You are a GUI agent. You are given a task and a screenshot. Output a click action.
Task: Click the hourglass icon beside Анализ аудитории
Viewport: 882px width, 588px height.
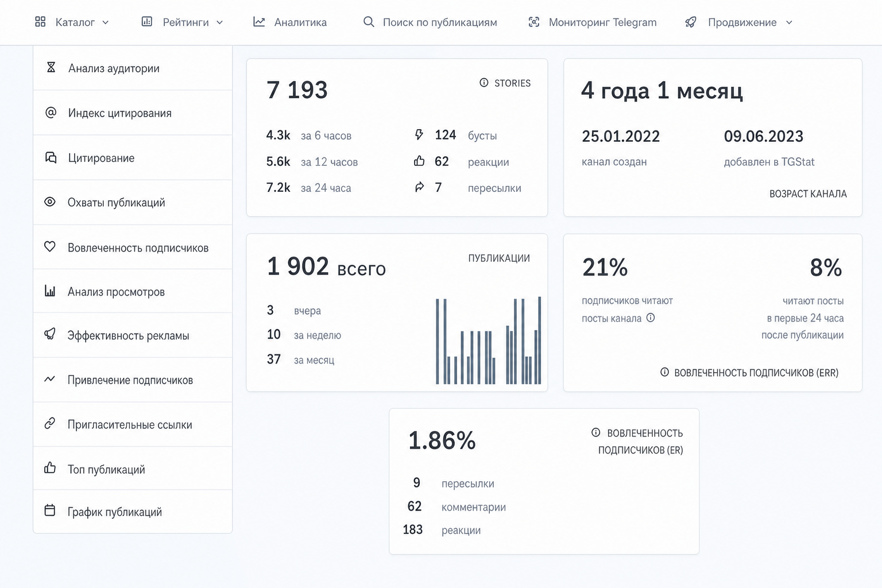(x=51, y=68)
